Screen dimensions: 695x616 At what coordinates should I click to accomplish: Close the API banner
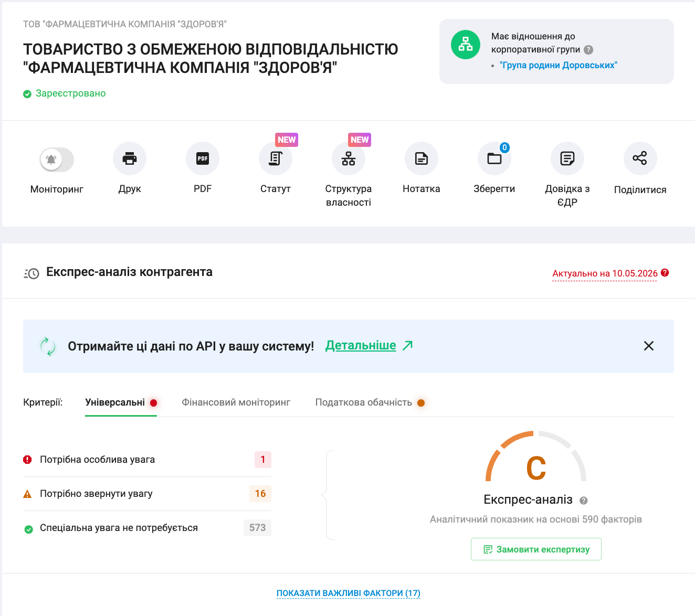click(649, 346)
